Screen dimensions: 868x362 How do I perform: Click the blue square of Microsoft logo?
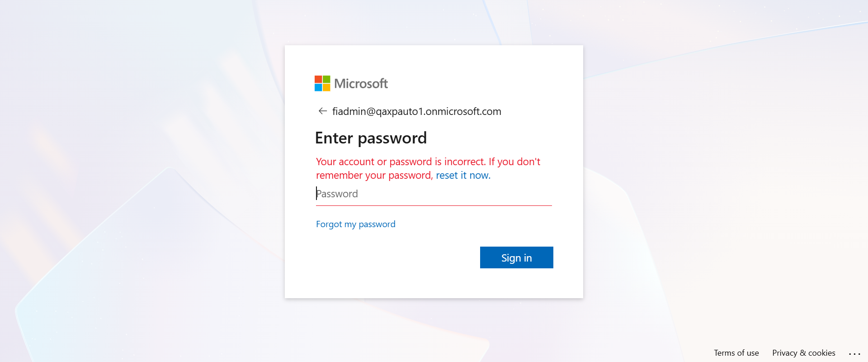point(318,87)
